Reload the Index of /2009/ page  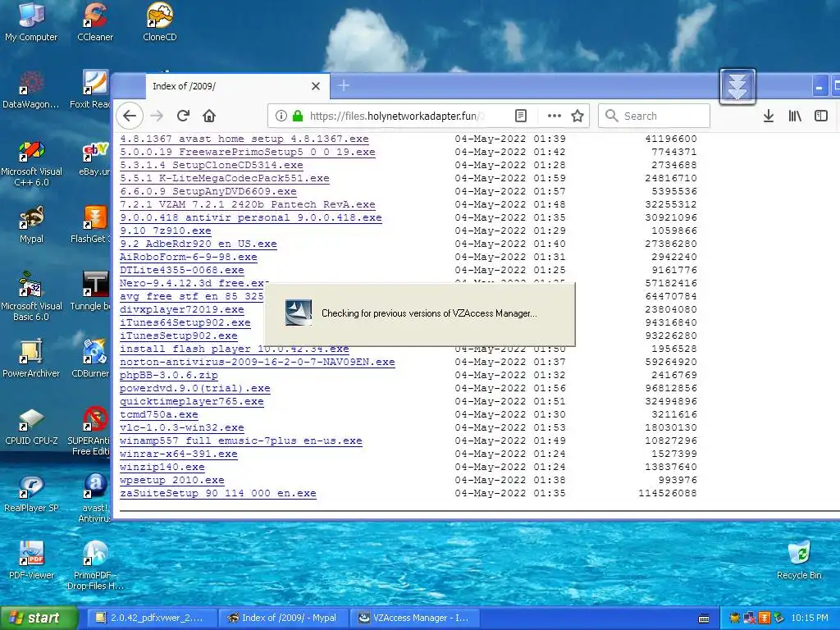tap(183, 116)
